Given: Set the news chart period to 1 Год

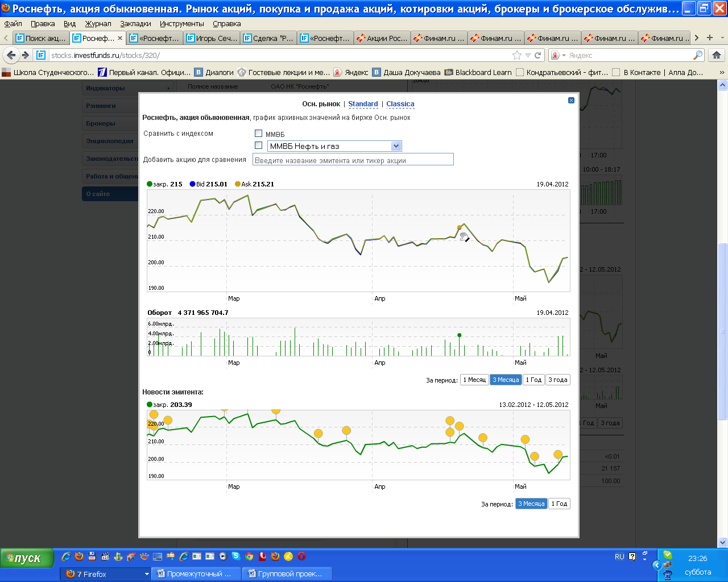Looking at the screenshot, I should (x=559, y=504).
